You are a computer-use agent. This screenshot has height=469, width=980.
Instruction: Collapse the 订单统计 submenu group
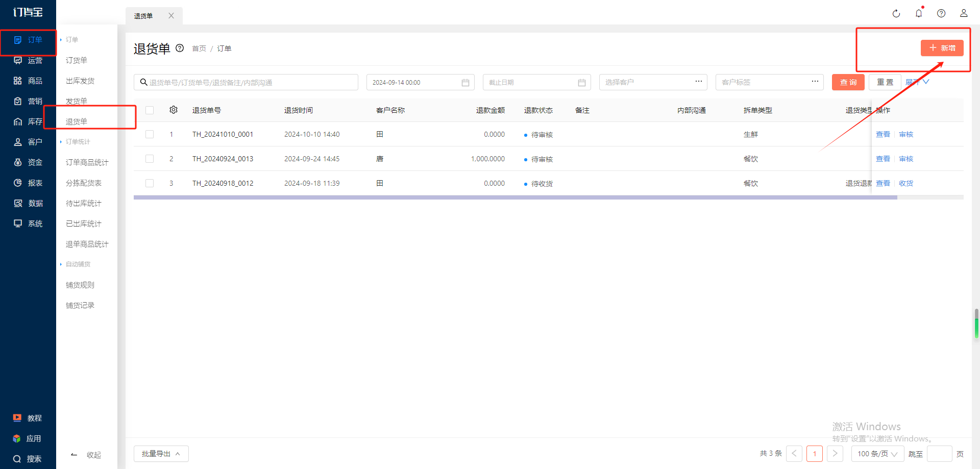pyautogui.click(x=76, y=141)
